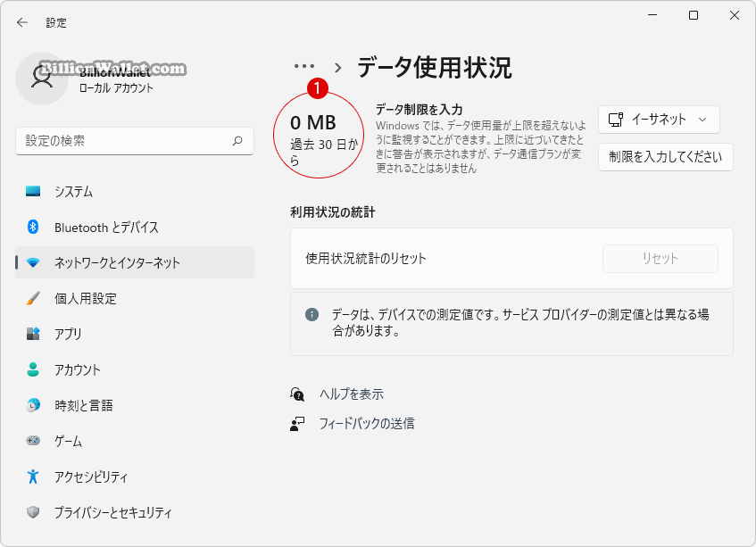The width and height of the screenshot is (756, 547).
Task: Click the search magnifier icon
Action: [x=237, y=141]
